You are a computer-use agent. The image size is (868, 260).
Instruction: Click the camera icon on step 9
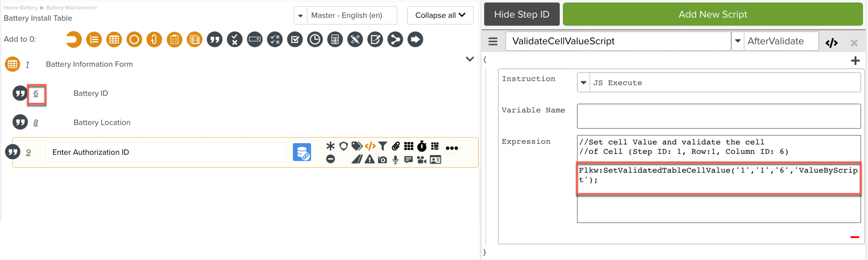pos(382,160)
